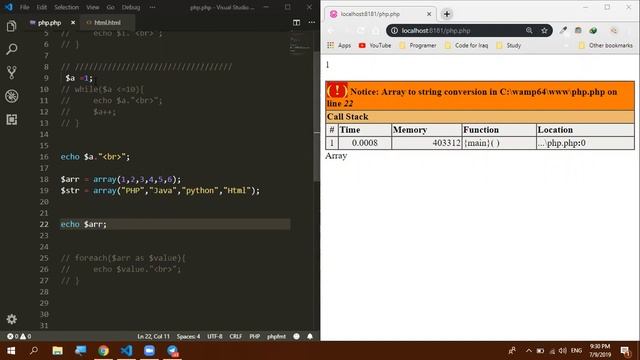Open the Search view in VS Code
This screenshot has height=360, width=640.
(x=11, y=49)
